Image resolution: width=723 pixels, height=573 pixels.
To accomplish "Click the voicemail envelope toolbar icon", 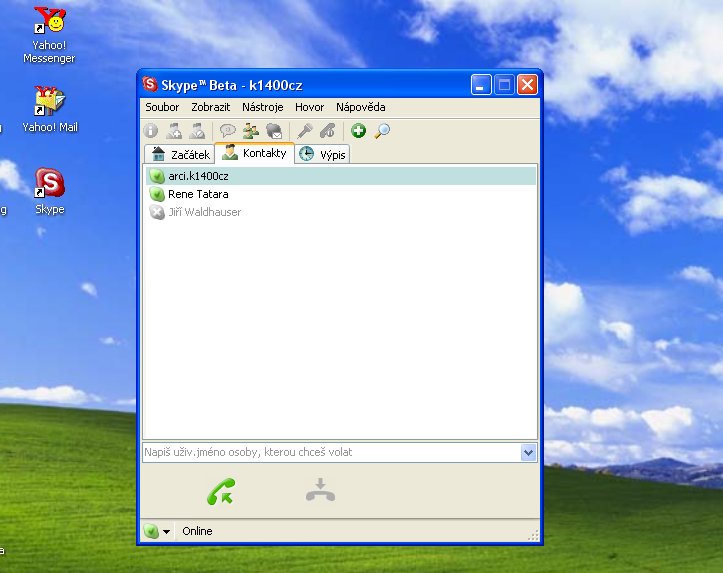I will (274, 131).
